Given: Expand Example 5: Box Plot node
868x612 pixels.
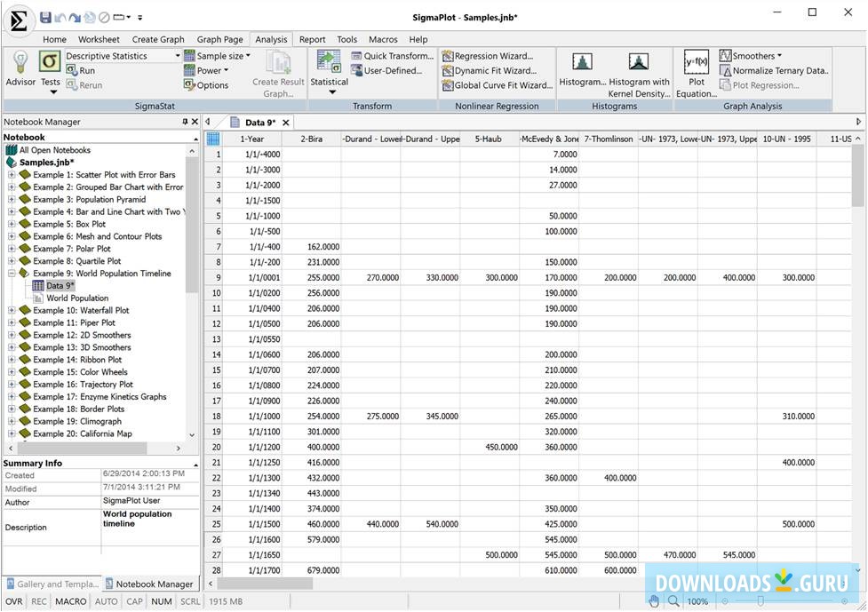Looking at the screenshot, I should (x=11, y=224).
